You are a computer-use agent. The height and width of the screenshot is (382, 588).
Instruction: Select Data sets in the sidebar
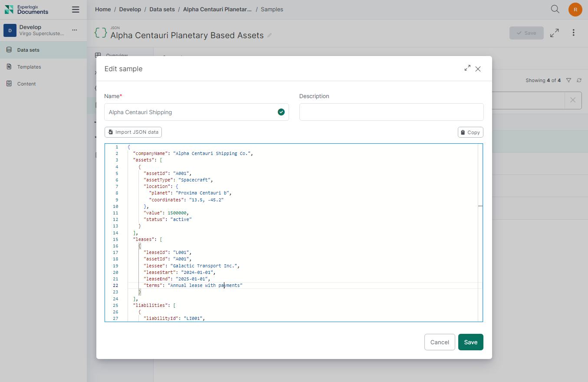(28, 50)
